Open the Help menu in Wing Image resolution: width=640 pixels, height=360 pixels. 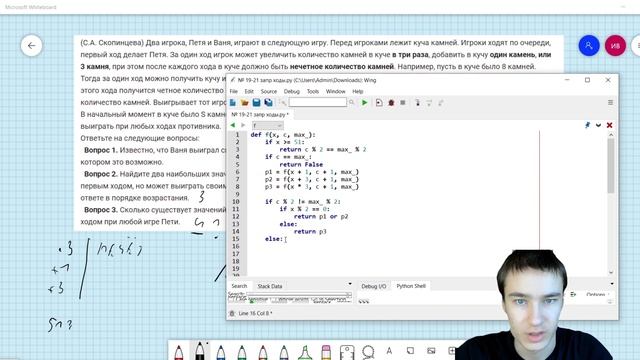click(358, 91)
